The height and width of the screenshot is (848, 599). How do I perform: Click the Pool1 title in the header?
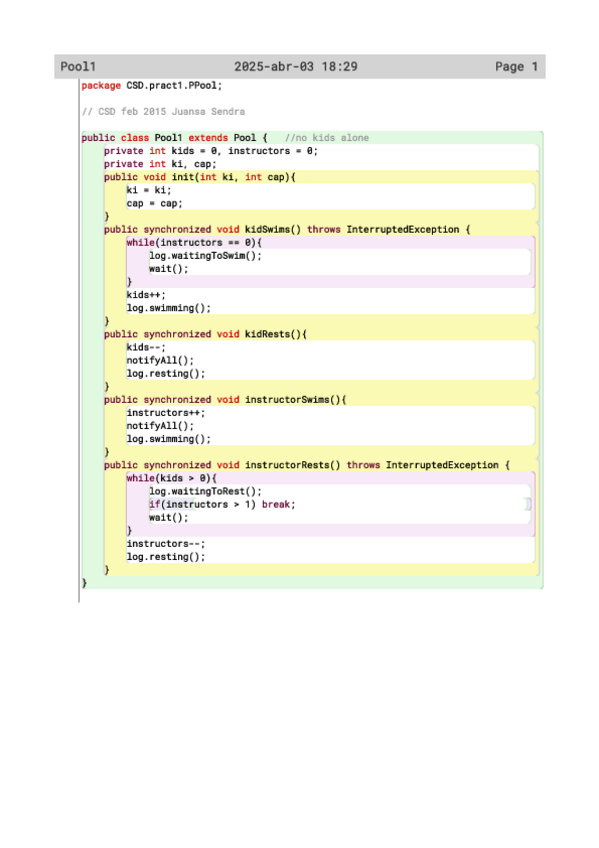(x=78, y=67)
